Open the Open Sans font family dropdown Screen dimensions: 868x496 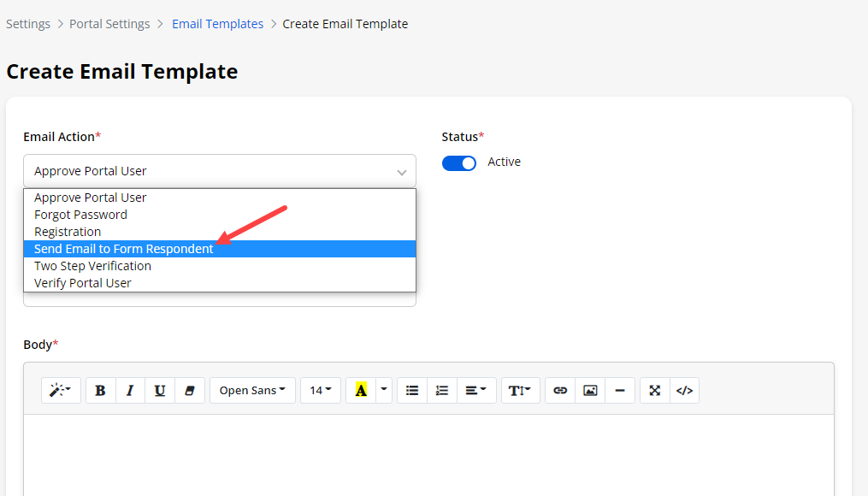[252, 390]
